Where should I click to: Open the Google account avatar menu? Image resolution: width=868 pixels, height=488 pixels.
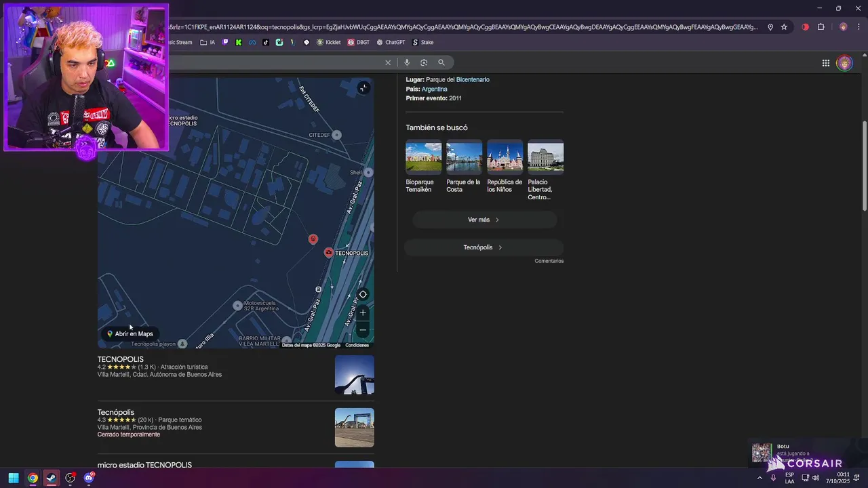point(844,63)
